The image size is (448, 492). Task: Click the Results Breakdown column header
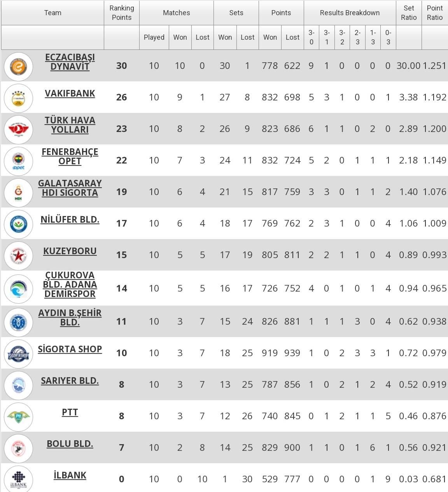[350, 13]
